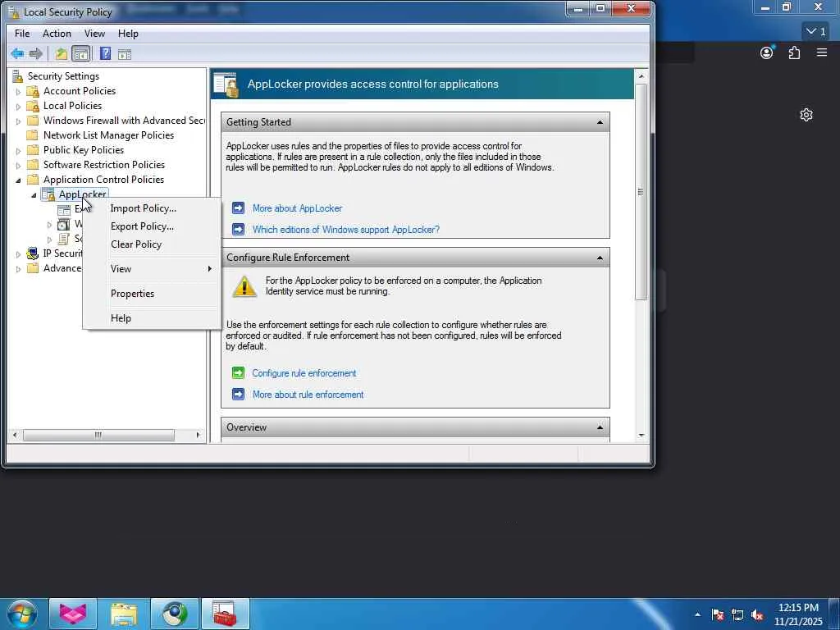Select Software Restriction Policies tree item
The image size is (840, 630).
pyautogui.click(x=104, y=164)
